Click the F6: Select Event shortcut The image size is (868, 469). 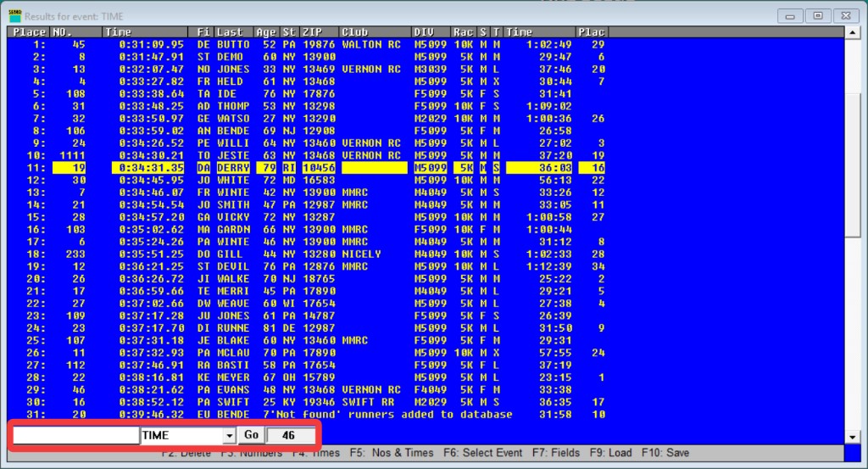(x=482, y=453)
